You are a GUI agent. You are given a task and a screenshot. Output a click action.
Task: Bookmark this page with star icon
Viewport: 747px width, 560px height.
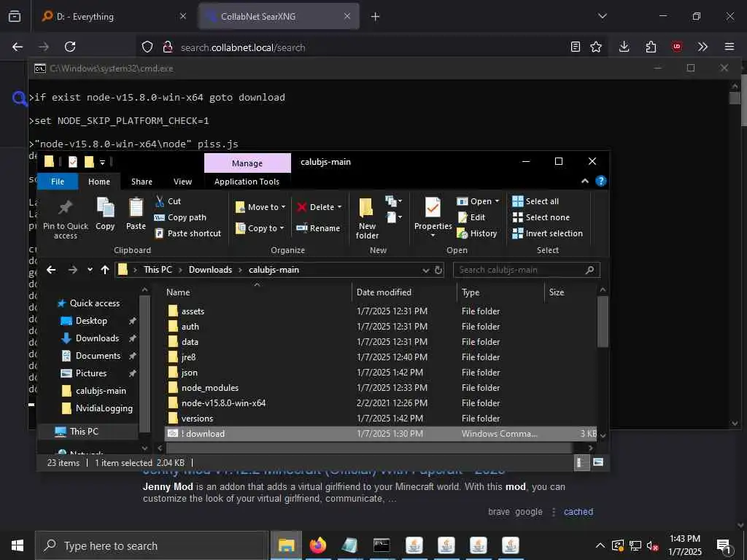pyautogui.click(x=596, y=47)
